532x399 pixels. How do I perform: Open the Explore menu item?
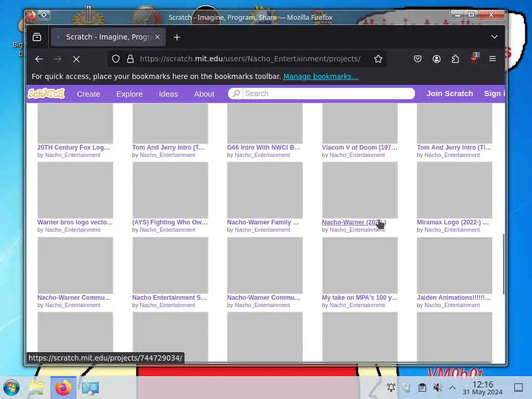click(129, 94)
